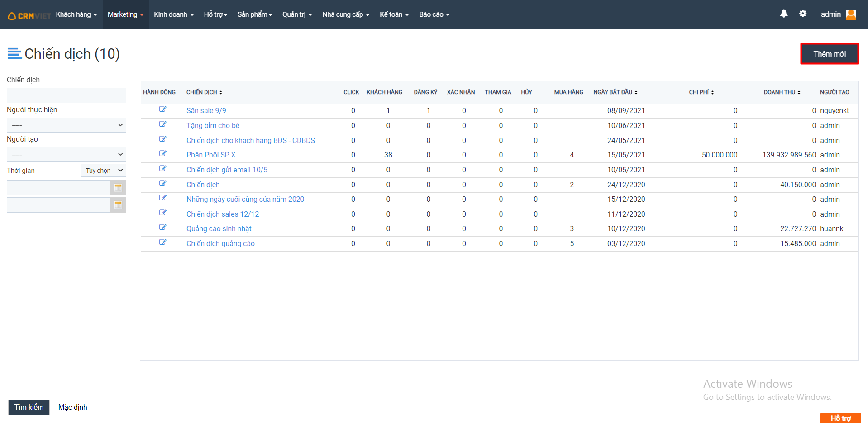
Task: Click the Mặc định button
Action: click(72, 407)
